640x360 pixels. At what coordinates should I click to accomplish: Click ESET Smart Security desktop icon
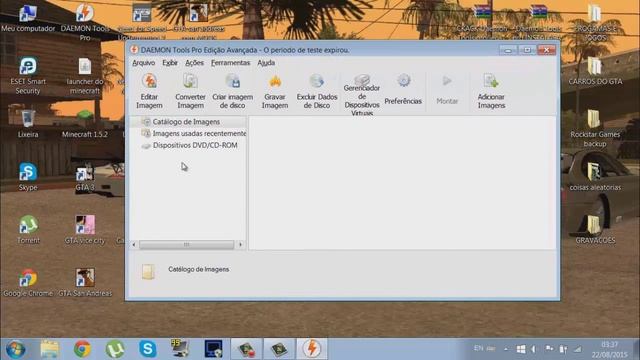[x=28, y=76]
